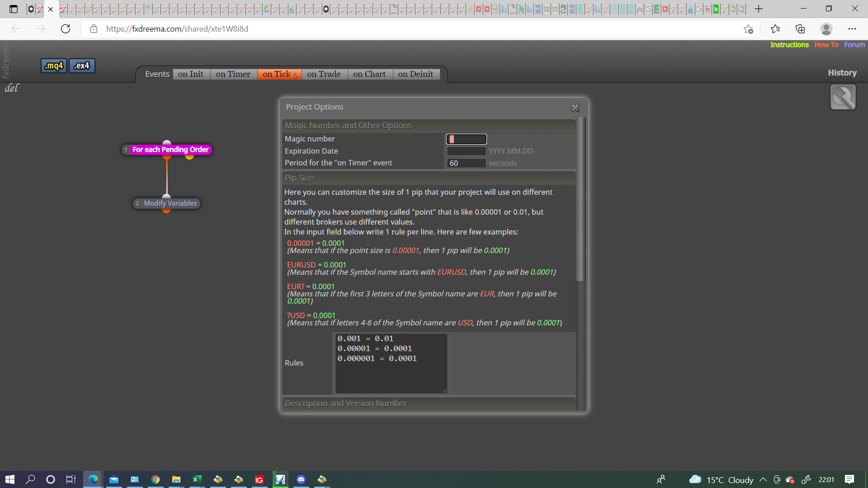Visit the Forum link
Viewport: 868px width, 488px height.
pyautogui.click(x=854, y=45)
